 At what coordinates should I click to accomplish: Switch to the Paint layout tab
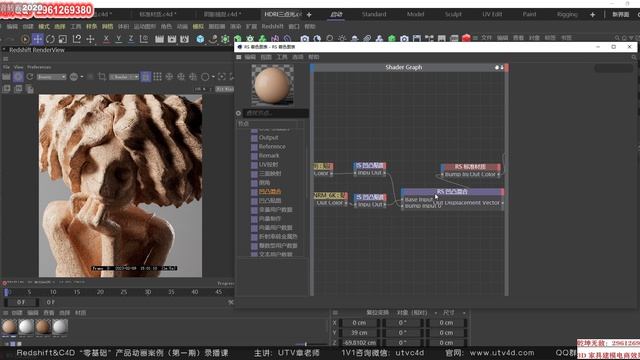[x=529, y=14]
